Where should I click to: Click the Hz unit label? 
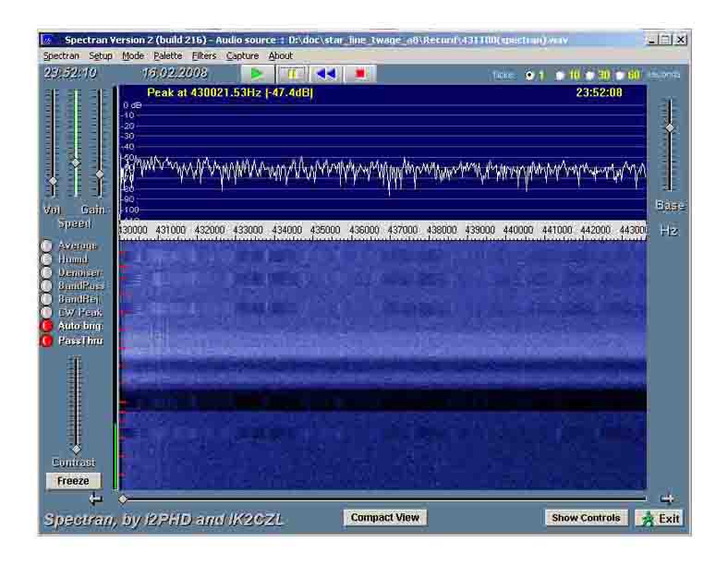[x=669, y=231]
